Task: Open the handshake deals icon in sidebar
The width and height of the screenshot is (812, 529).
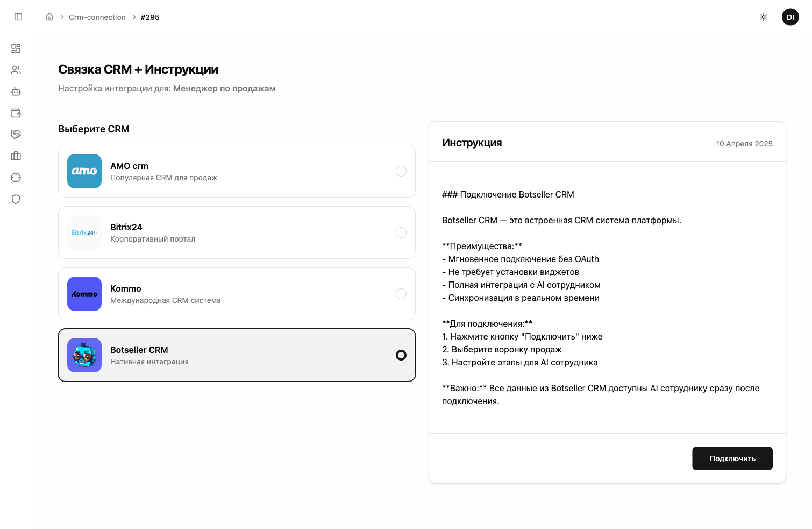Action: (x=16, y=135)
